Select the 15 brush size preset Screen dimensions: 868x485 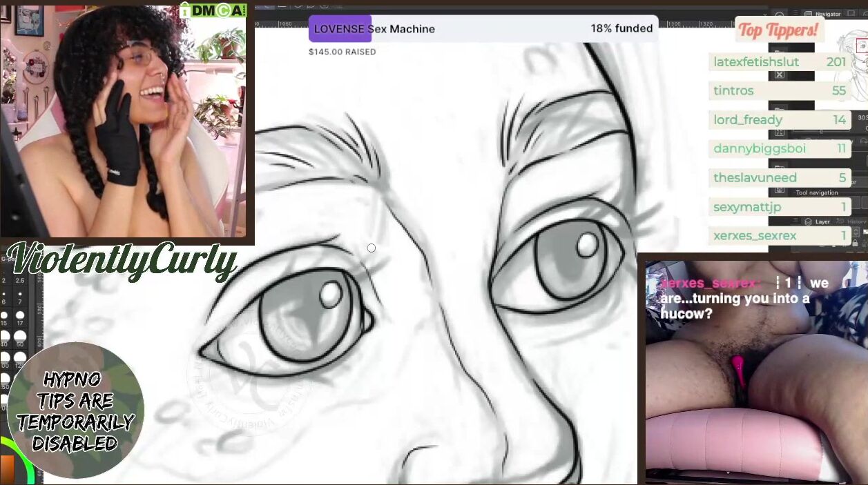[4, 318]
